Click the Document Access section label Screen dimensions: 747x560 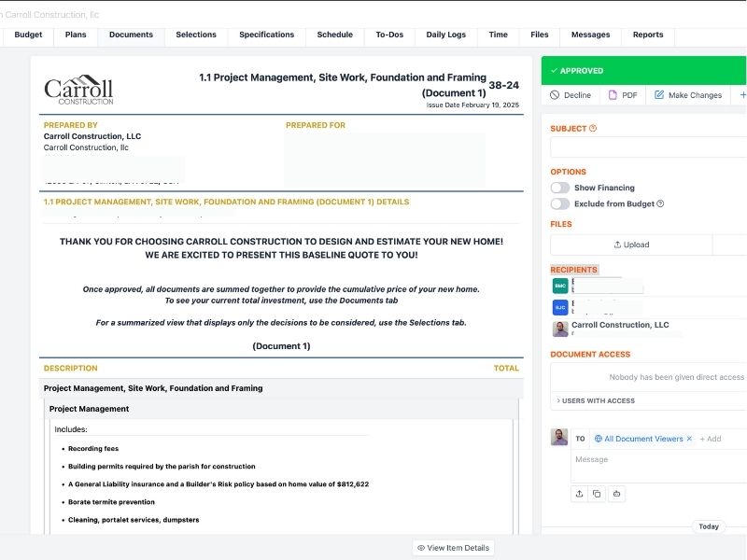[x=590, y=355]
